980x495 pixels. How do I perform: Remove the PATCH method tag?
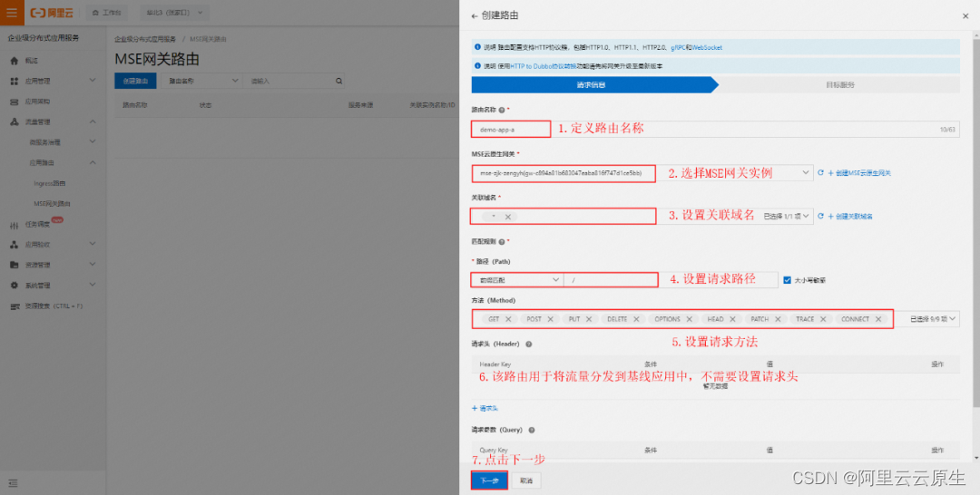tap(779, 319)
